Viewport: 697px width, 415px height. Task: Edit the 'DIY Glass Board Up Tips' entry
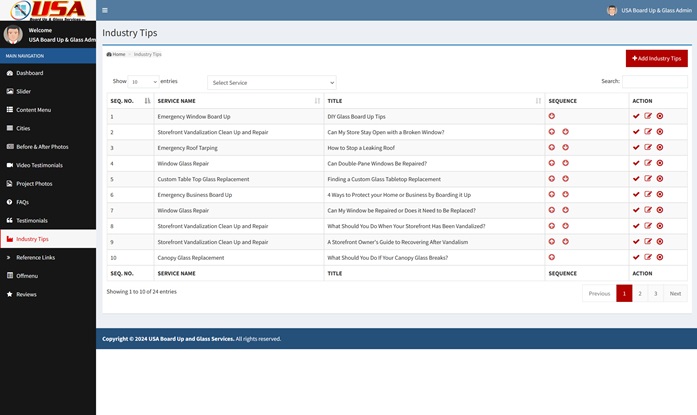pos(648,116)
